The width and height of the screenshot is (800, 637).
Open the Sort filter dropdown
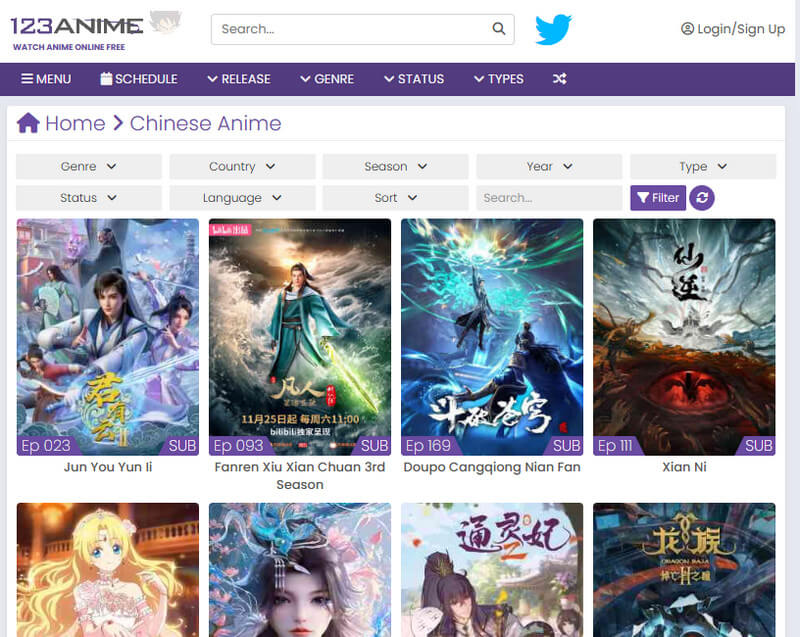pyautogui.click(x=395, y=198)
